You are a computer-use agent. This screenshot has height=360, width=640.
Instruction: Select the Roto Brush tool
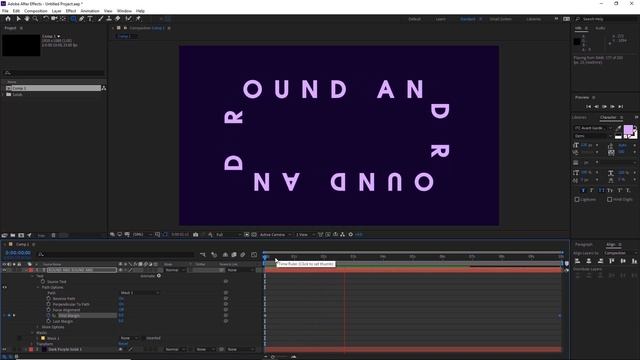coord(129,19)
